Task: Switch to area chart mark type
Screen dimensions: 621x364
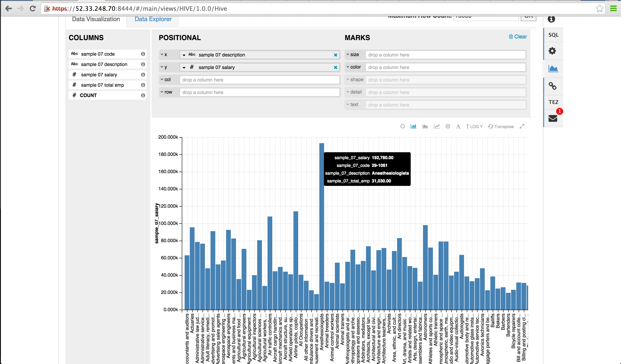Action: click(425, 127)
